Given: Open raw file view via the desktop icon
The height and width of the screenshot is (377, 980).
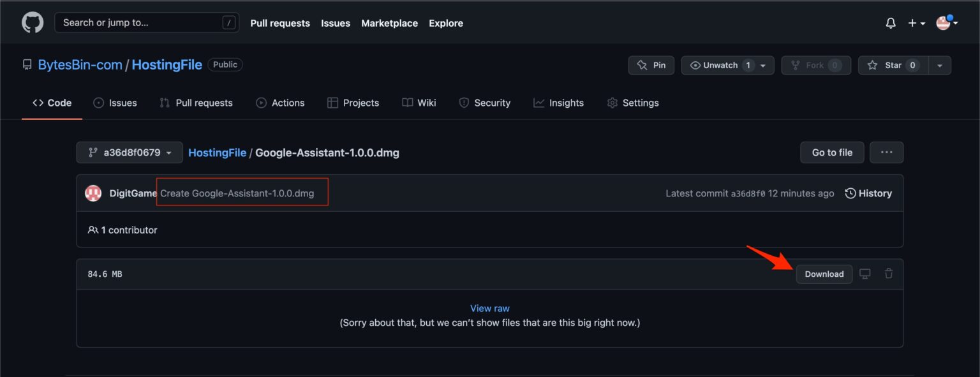Looking at the screenshot, I should [x=865, y=273].
